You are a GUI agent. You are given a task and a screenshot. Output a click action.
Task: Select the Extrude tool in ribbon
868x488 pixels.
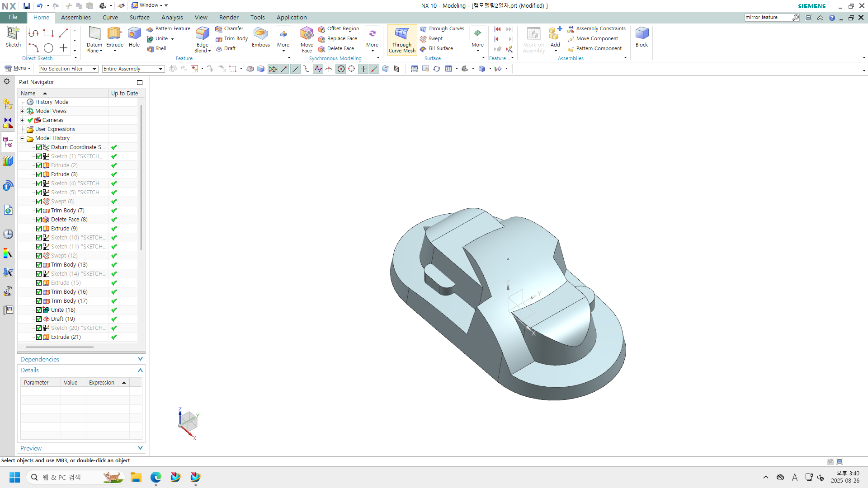(114, 34)
